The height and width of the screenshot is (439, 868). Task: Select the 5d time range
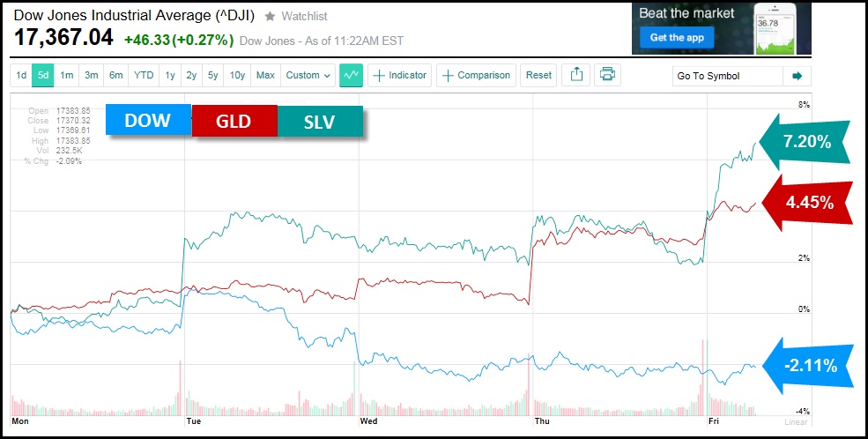[x=43, y=76]
